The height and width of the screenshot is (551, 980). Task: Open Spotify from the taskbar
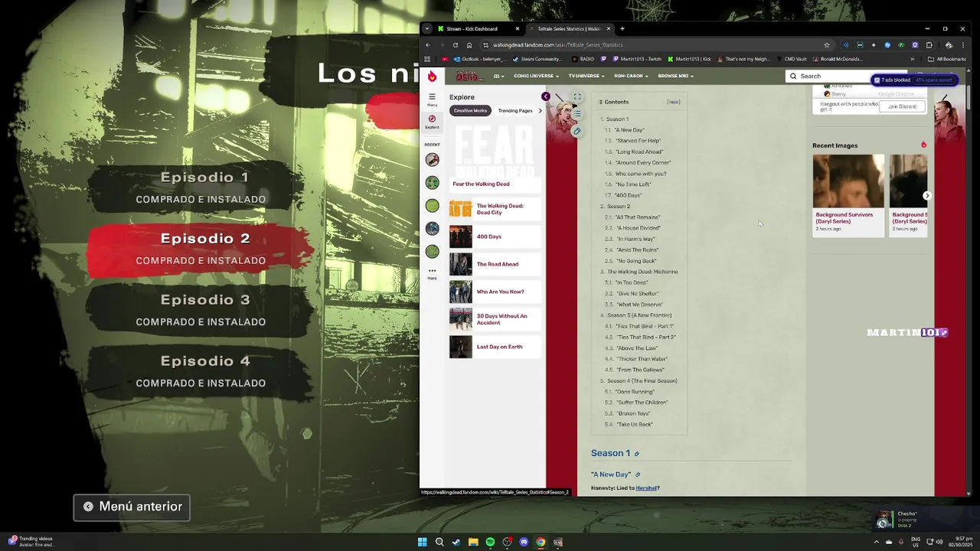[x=490, y=542]
